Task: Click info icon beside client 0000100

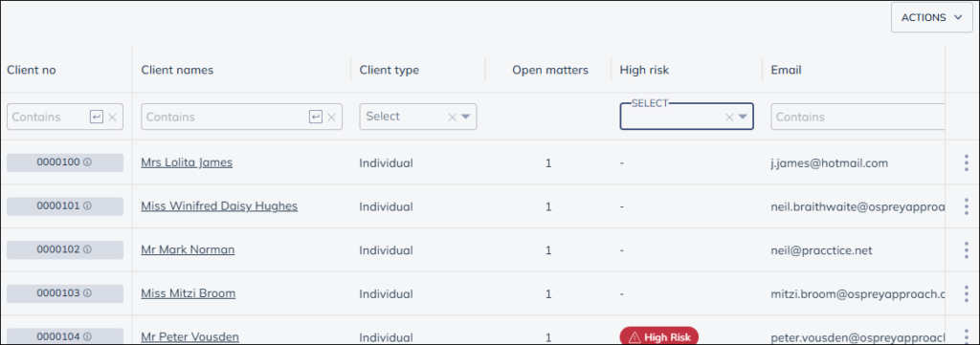Action: point(87,162)
